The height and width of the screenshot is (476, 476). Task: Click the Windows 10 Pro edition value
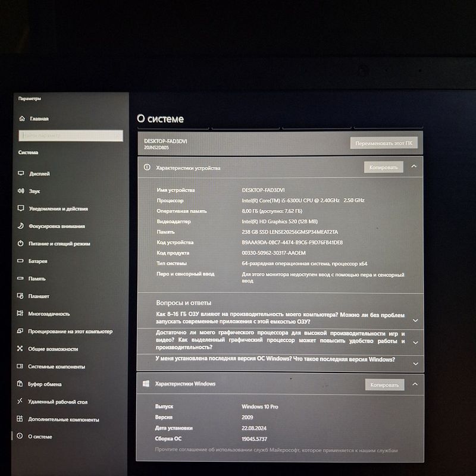pos(260,406)
